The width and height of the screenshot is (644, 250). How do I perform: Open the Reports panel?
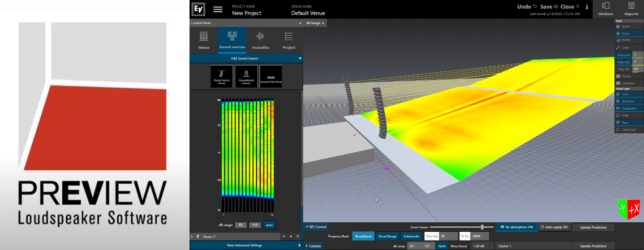(631, 9)
